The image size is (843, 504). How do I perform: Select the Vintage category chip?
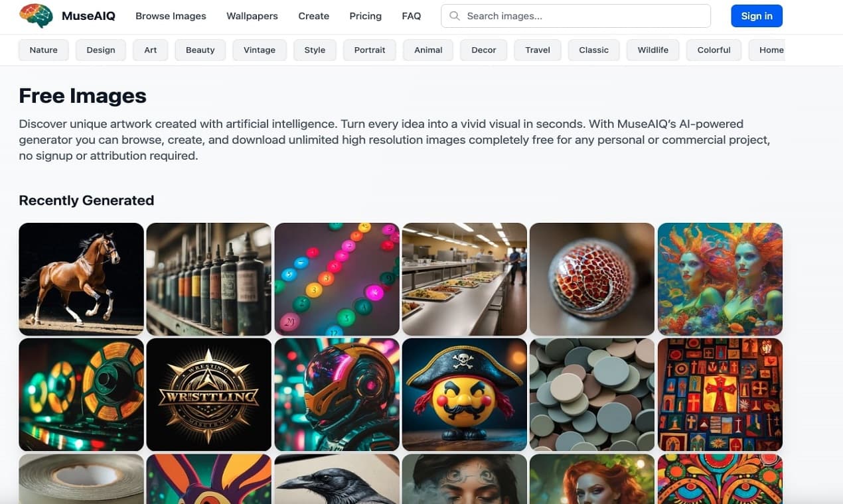coord(260,50)
